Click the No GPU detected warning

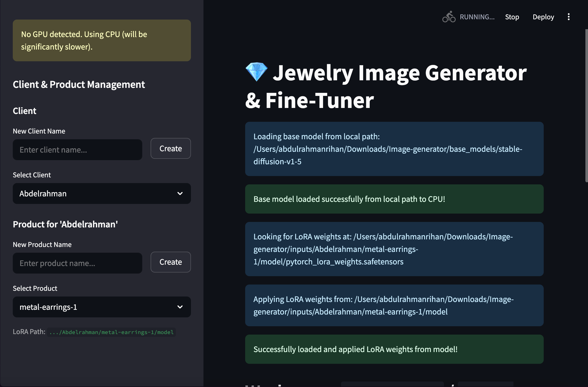[102, 40]
